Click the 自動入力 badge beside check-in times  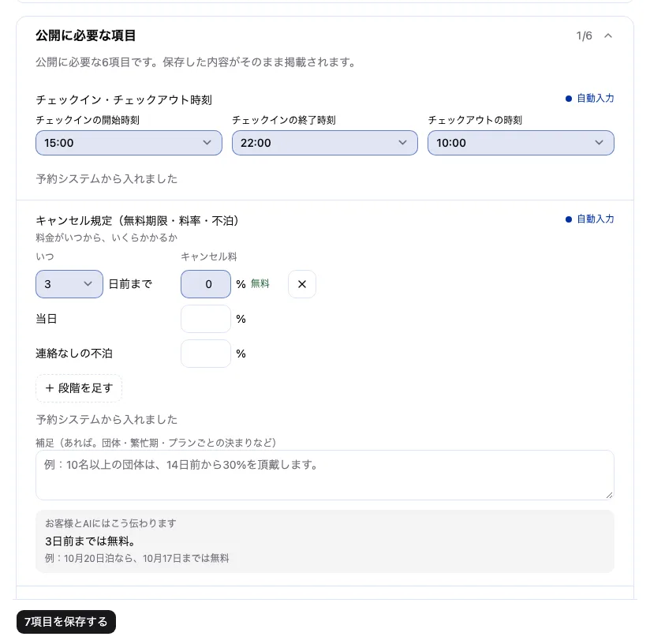(x=589, y=99)
